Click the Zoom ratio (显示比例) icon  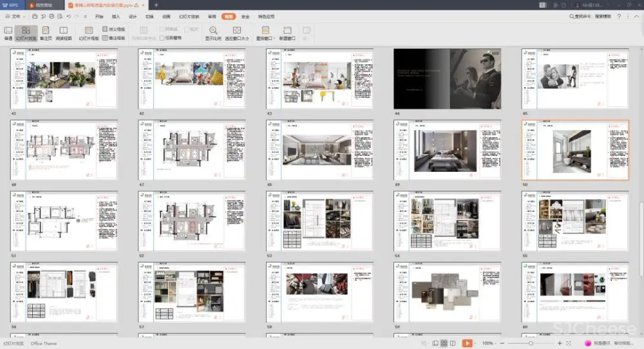point(213,33)
